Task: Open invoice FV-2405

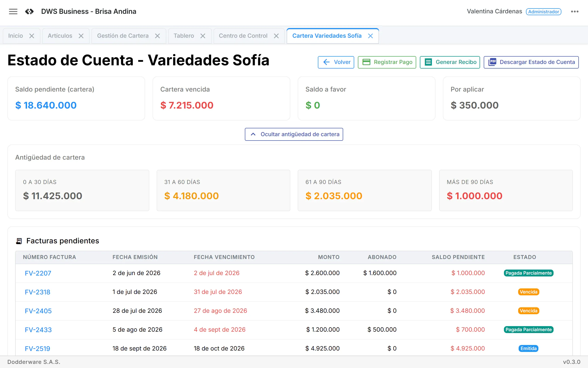Action: (38, 311)
